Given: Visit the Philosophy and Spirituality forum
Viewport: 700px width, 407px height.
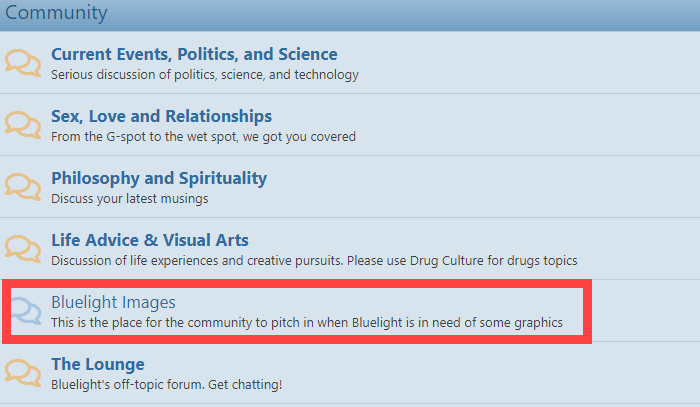Looking at the screenshot, I should pyautogui.click(x=159, y=178).
